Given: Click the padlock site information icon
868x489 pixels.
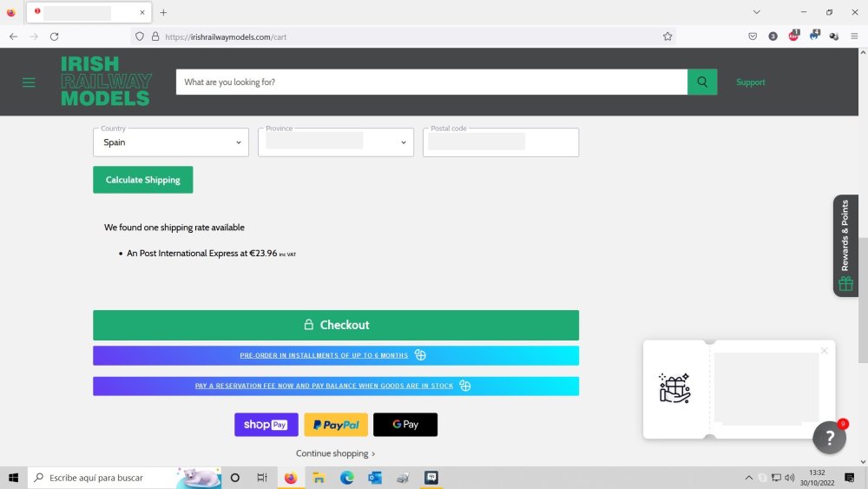Looking at the screenshot, I should (155, 36).
